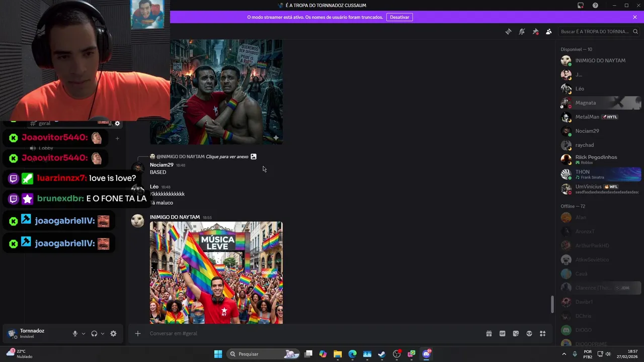Disable streamer mode with Desativar button
The image size is (644, 362).
click(x=399, y=17)
